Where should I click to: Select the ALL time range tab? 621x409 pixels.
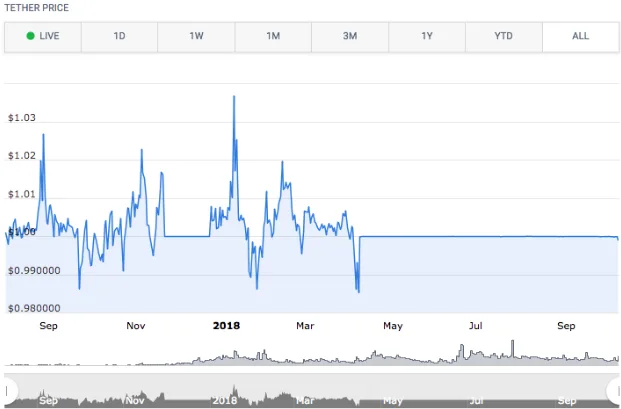580,36
